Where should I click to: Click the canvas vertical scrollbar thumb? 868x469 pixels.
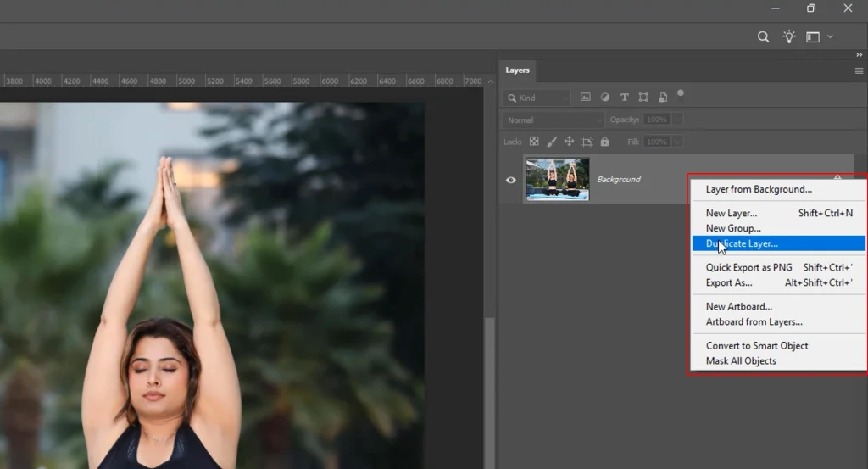tap(489, 394)
